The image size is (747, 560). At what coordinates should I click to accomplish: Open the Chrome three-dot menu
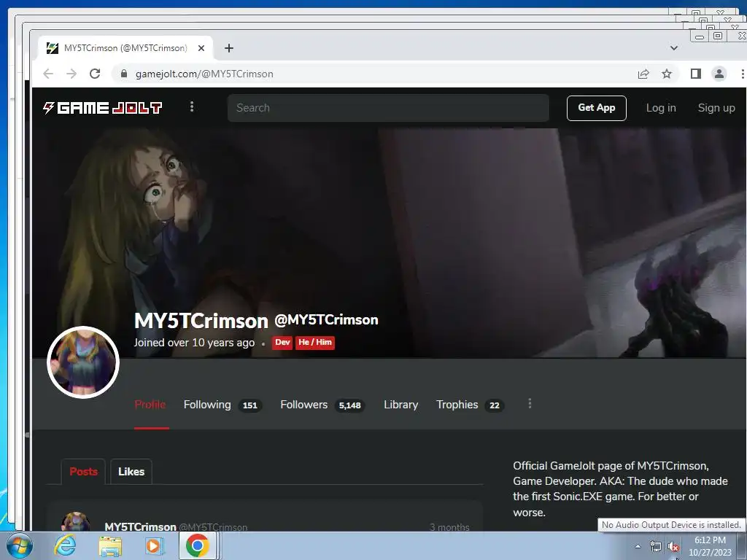point(742,74)
